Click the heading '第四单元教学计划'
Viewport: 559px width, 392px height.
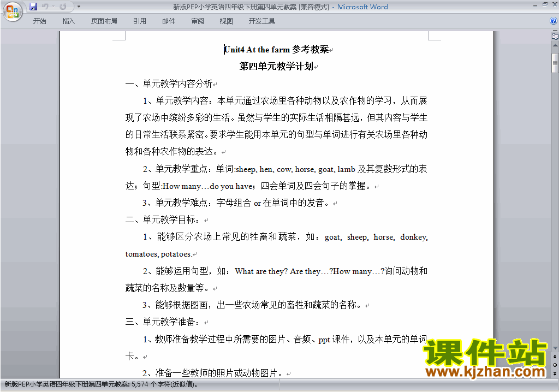(x=276, y=67)
